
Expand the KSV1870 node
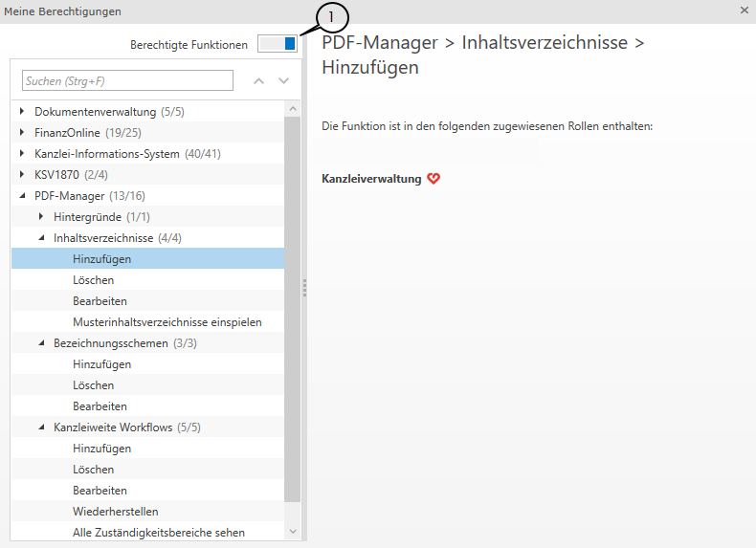click(x=23, y=175)
